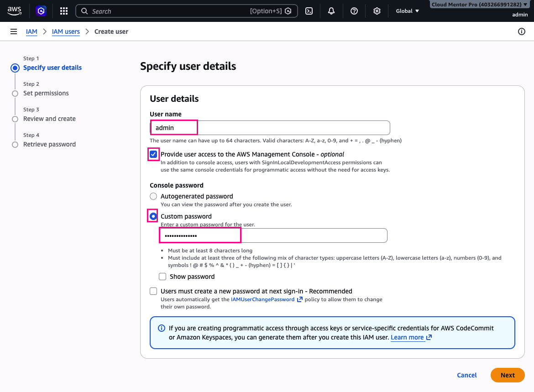Enable Show password checkbox
Image resolution: width=534 pixels, height=392 pixels.
click(x=162, y=277)
